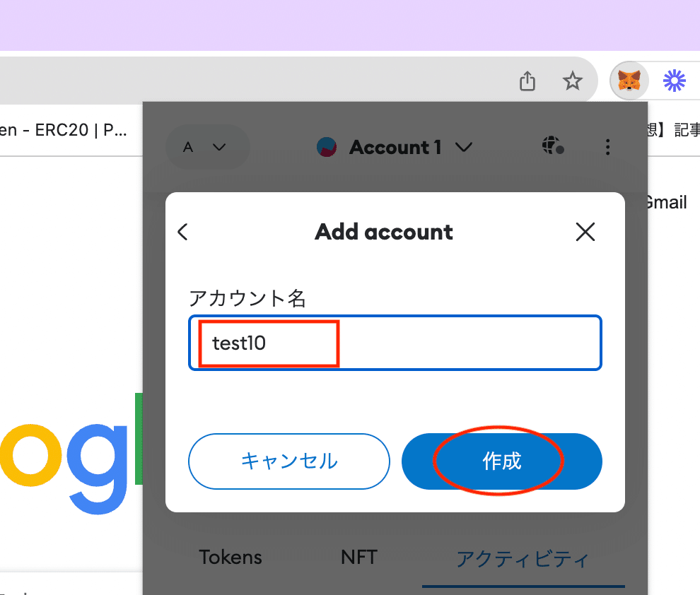The image size is (700, 595).
Task: Click the MetaMask fox extension icon
Action: pyautogui.click(x=629, y=81)
